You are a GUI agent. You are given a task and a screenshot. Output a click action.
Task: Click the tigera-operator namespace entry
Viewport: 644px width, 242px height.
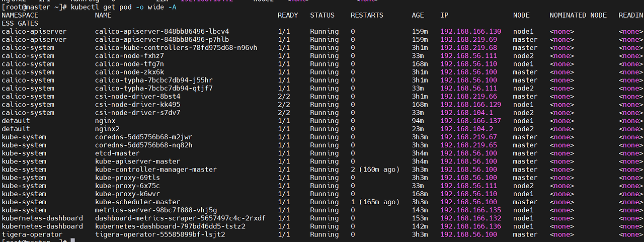click(33, 234)
